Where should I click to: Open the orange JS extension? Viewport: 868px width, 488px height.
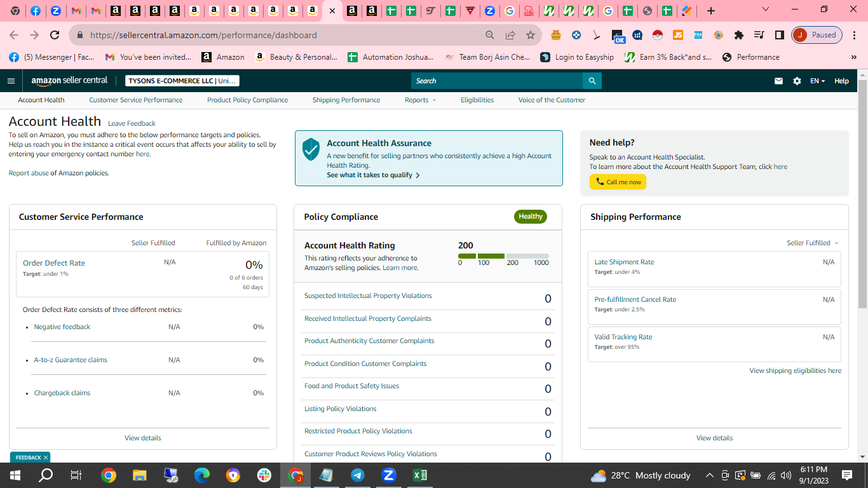click(678, 35)
